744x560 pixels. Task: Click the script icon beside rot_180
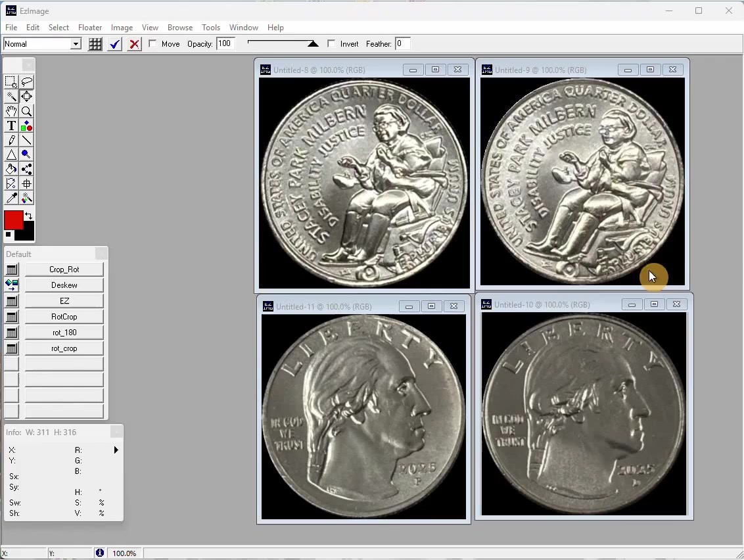point(12,333)
